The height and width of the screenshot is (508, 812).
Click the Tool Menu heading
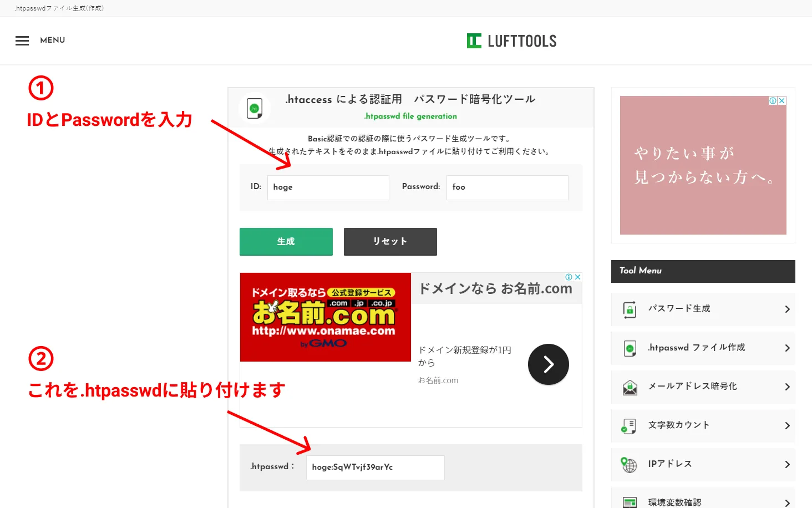coord(641,271)
